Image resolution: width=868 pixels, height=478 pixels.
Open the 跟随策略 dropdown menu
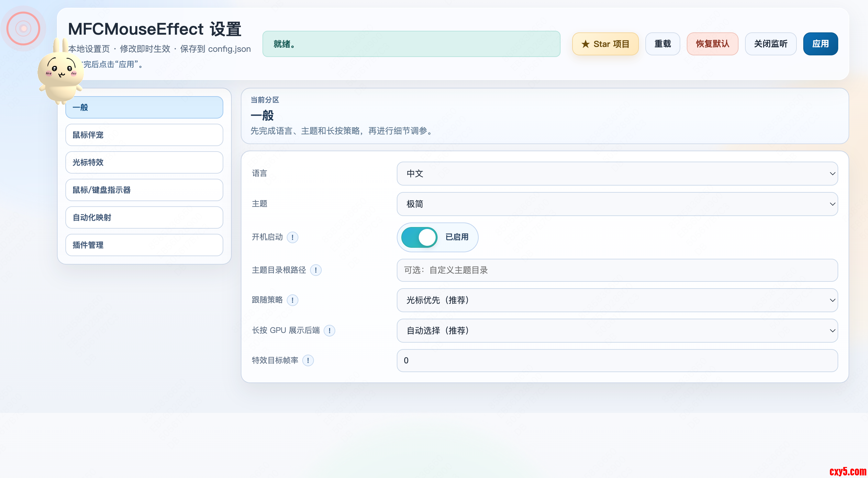pos(617,300)
